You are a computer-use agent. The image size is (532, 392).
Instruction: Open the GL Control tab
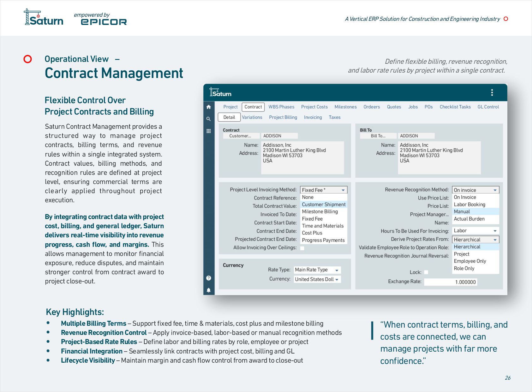click(488, 107)
